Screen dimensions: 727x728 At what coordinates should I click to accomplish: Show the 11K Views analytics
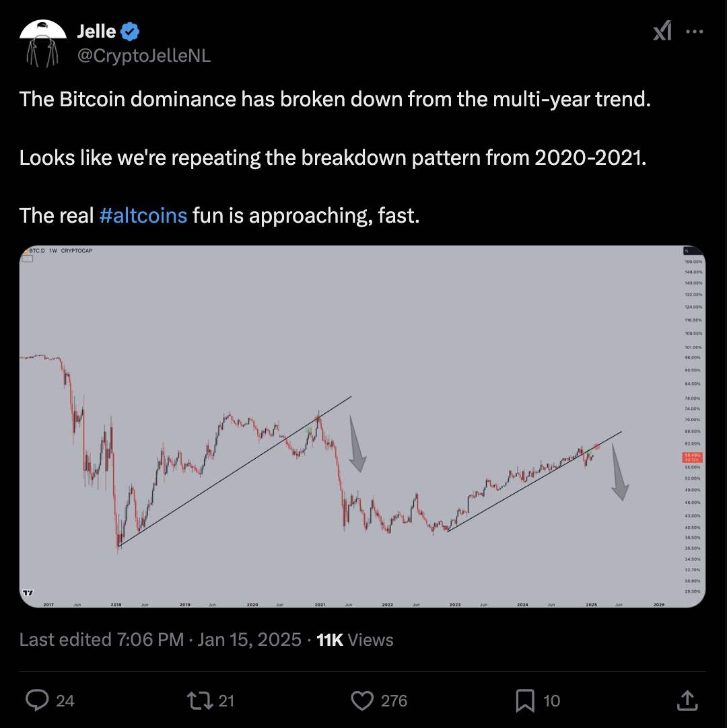point(355,639)
